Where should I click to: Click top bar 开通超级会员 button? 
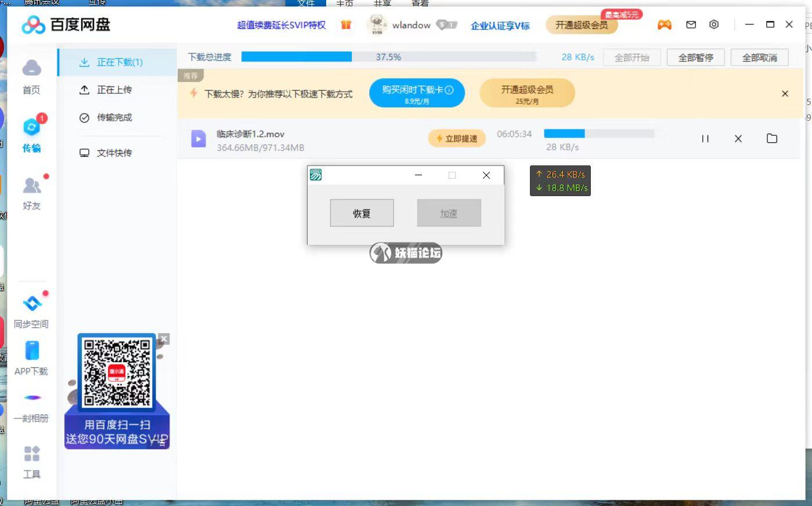582,25
